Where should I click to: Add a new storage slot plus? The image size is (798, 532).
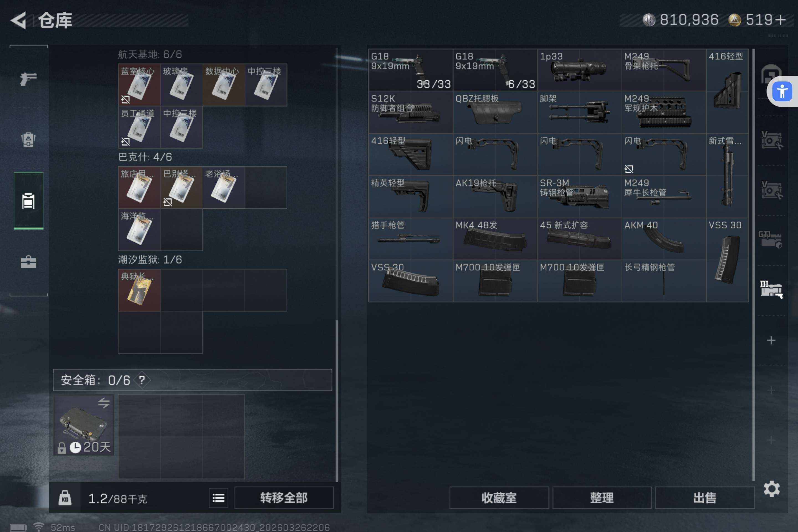pos(771,340)
